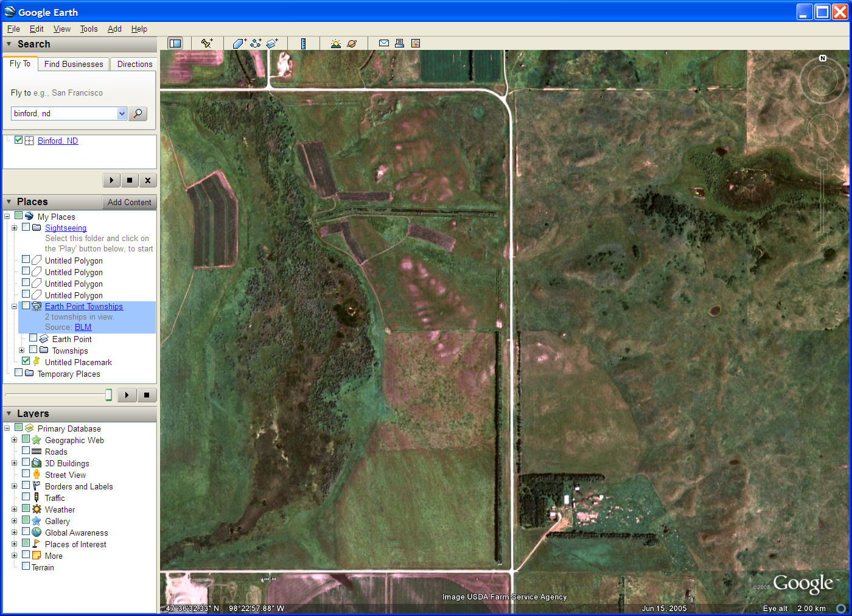Open the BLM source link
The height and width of the screenshot is (616, 852).
coord(83,327)
